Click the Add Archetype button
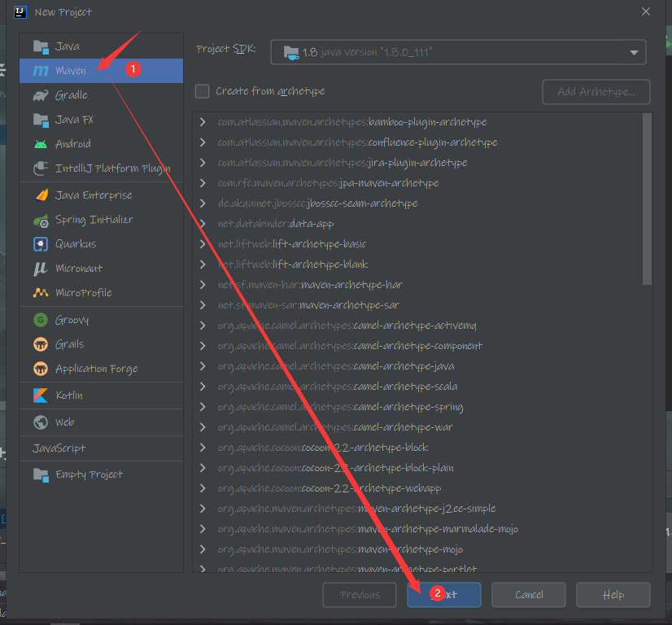This screenshot has width=672, height=625. click(596, 92)
